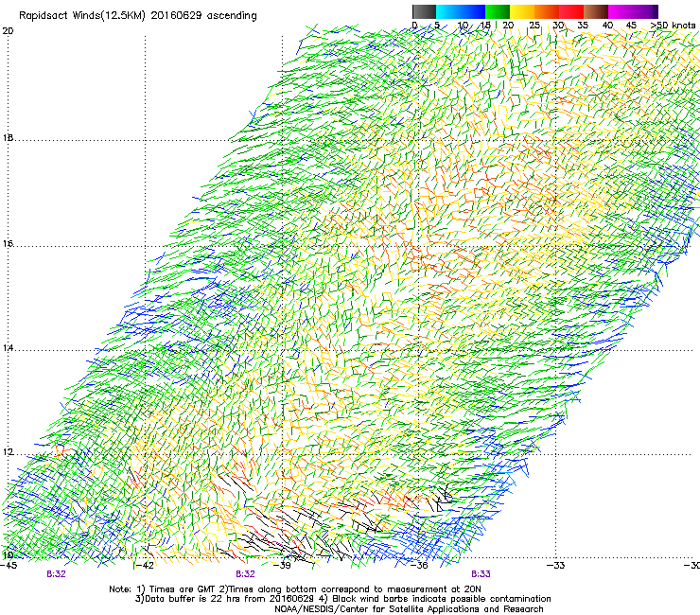
Task: Select the latitude axis label '18'
Action: pyautogui.click(x=8, y=137)
